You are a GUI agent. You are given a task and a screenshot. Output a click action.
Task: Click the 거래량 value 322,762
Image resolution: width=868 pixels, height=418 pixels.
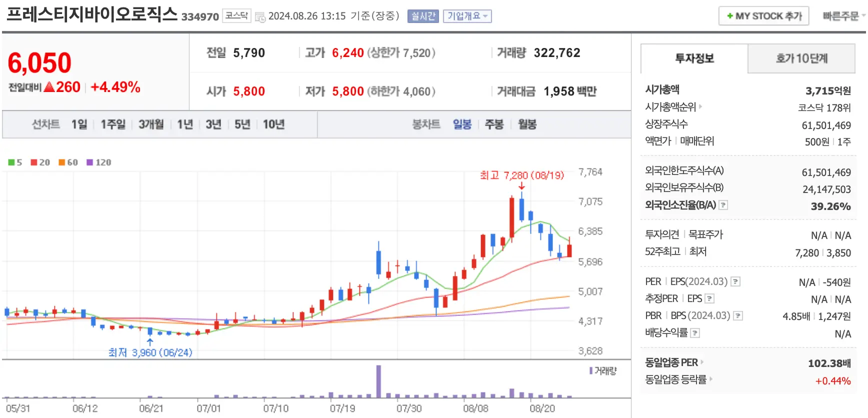pyautogui.click(x=557, y=52)
